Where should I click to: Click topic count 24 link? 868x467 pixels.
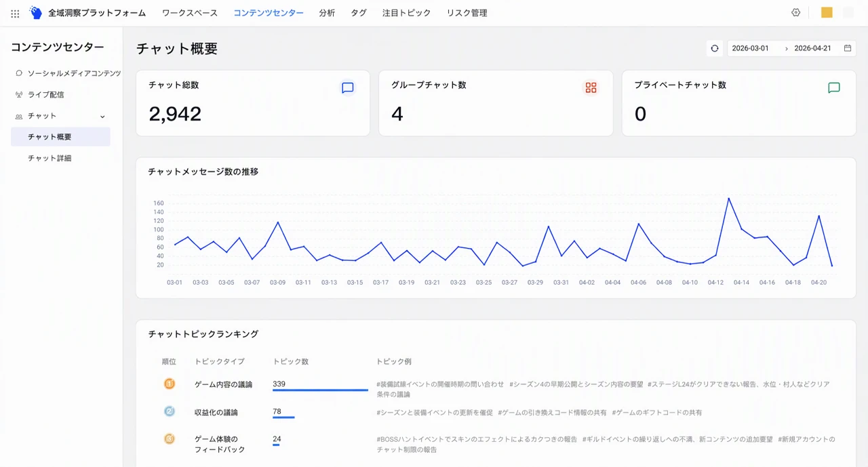[x=277, y=439]
